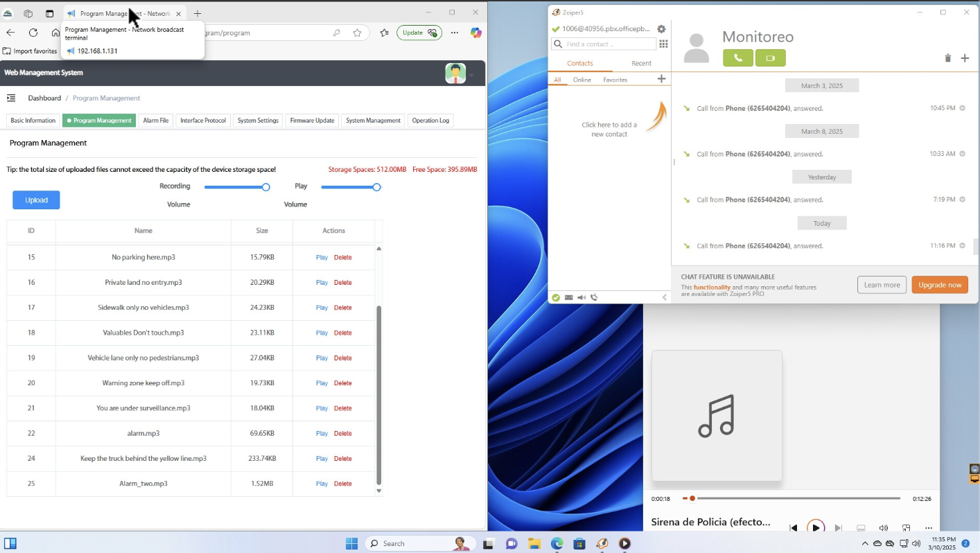Click media player seek bar
Image resolution: width=980 pixels, height=553 pixels.
coord(791,498)
